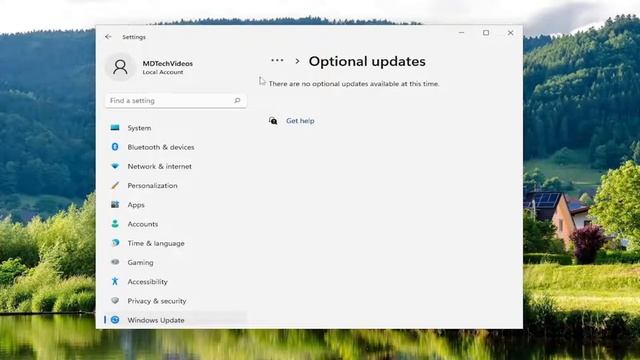Click the Apps icon in sidebar
The height and width of the screenshot is (360, 640).
tap(115, 204)
